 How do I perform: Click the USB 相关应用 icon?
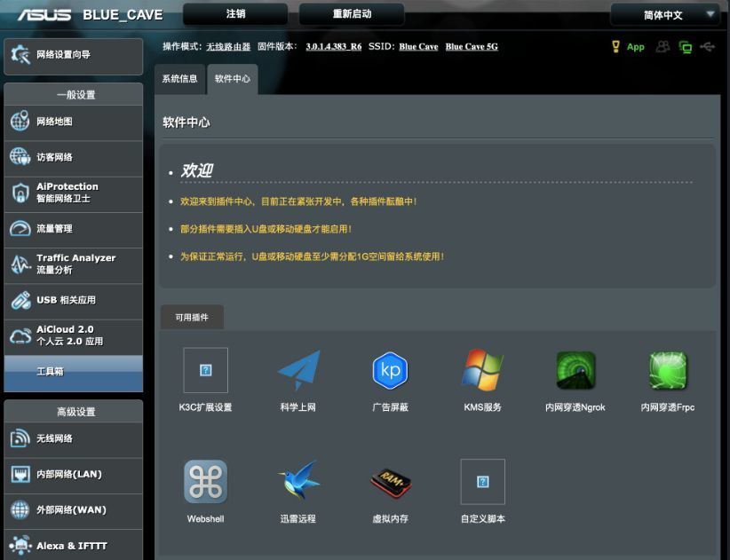click(20, 300)
